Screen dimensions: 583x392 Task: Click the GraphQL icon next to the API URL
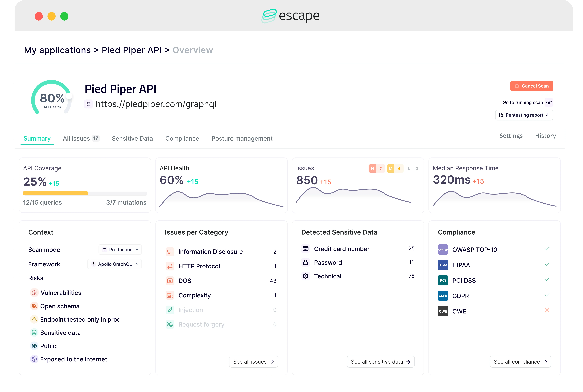pos(88,104)
